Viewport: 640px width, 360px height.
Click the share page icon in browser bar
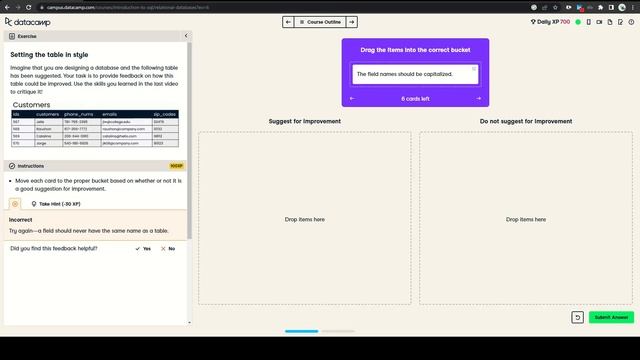pos(544,7)
